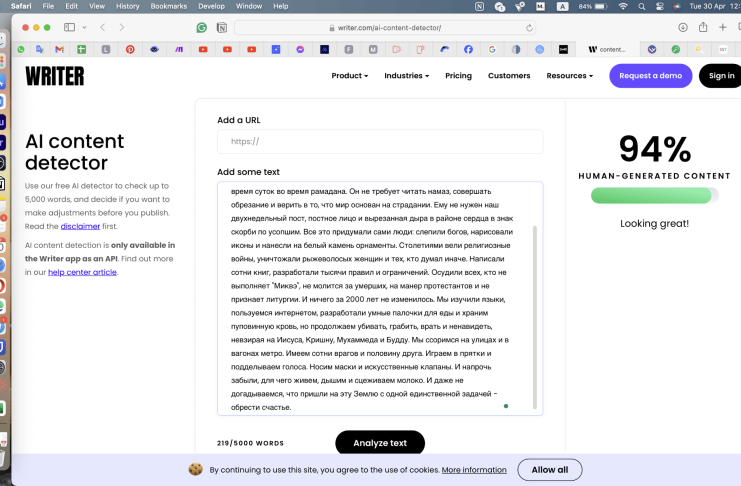This screenshot has width=741, height=486.
Task: Open the Bookmarks menu
Action: pyautogui.click(x=169, y=6)
